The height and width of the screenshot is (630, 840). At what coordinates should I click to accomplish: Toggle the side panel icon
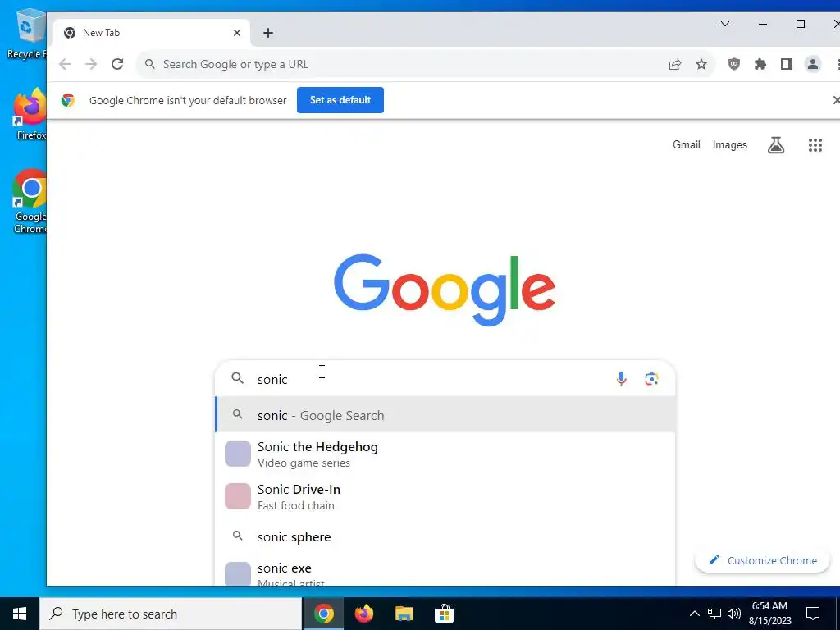coord(787,64)
